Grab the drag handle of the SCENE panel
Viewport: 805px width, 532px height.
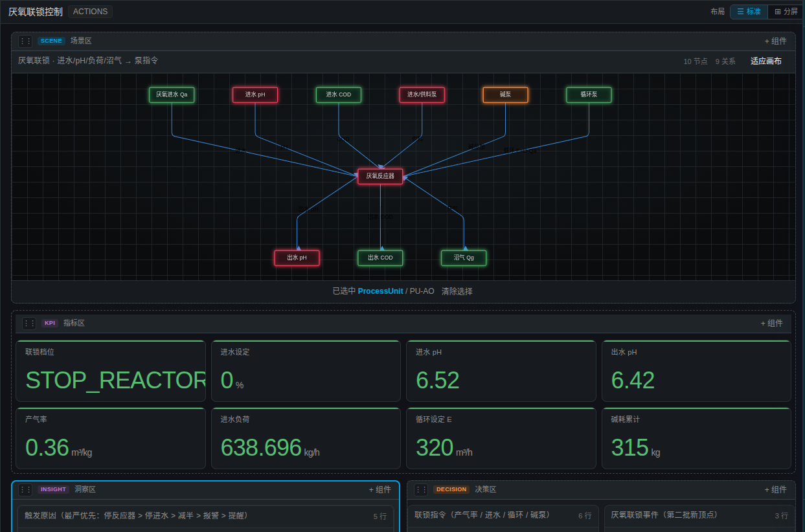click(25, 41)
